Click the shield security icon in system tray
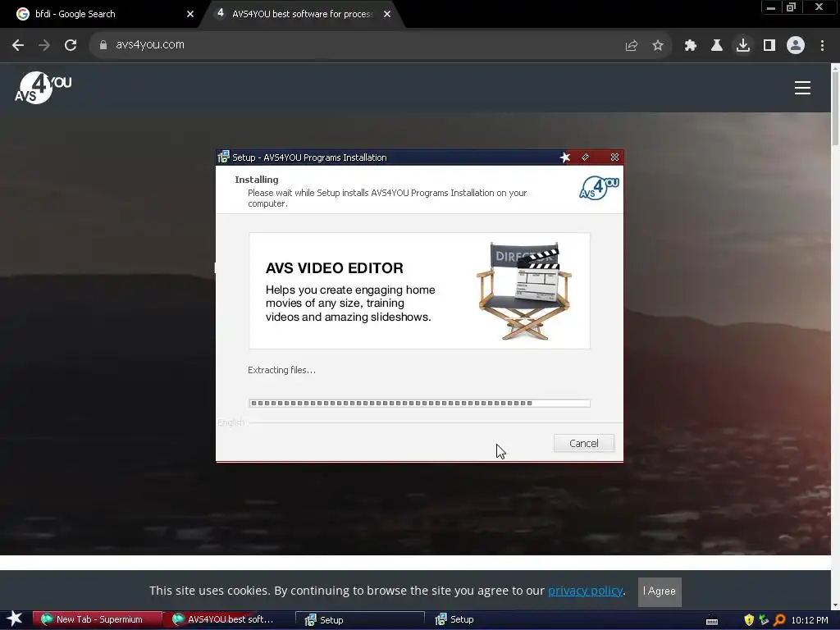840x630 pixels. point(749,620)
